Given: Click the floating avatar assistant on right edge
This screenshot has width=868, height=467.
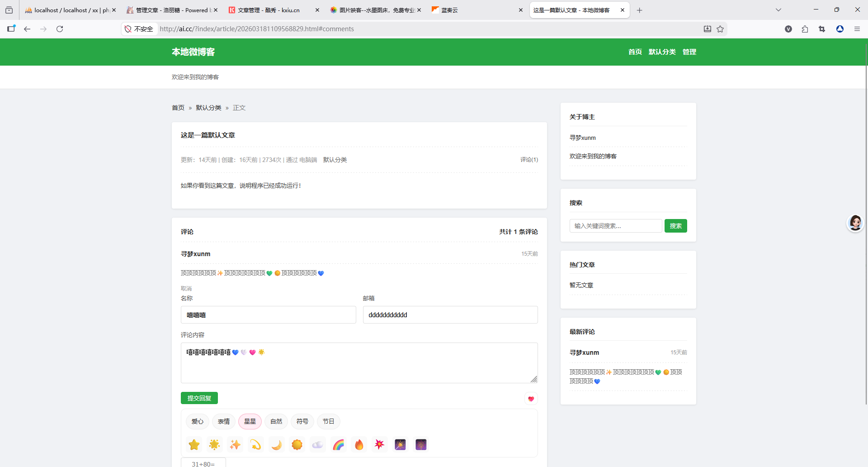Looking at the screenshot, I should click(x=855, y=223).
